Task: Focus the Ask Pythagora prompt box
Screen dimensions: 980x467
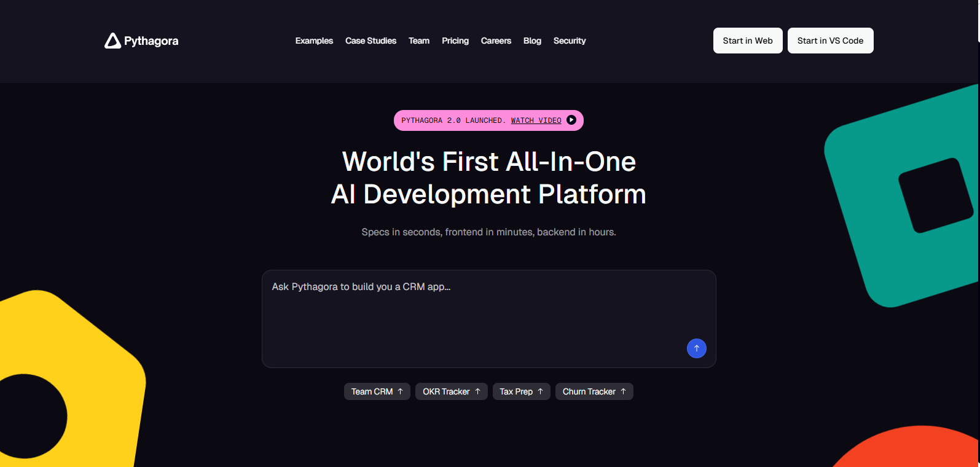Action: coord(489,319)
